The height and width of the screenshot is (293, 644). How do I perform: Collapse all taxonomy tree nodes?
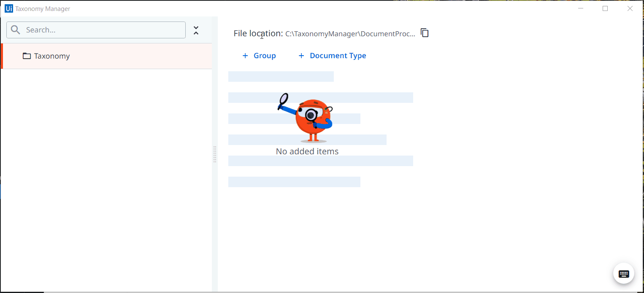point(196,30)
